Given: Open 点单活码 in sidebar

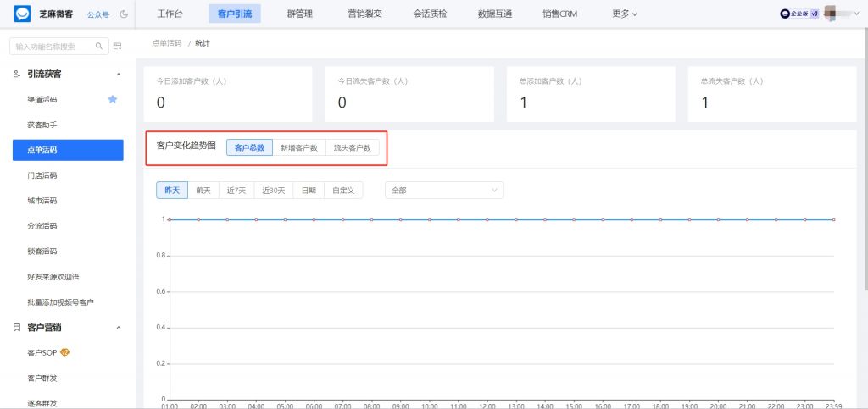Looking at the screenshot, I should pyautogui.click(x=68, y=150).
